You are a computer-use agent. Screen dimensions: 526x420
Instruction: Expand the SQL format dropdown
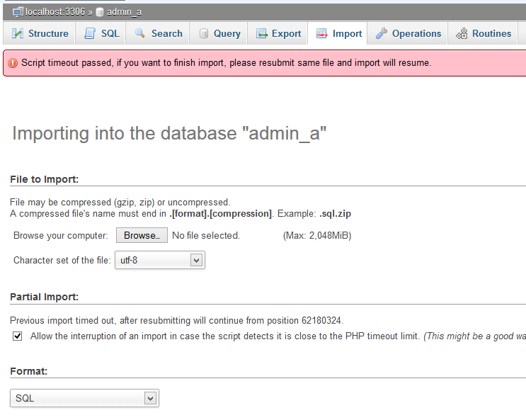[x=84, y=398]
